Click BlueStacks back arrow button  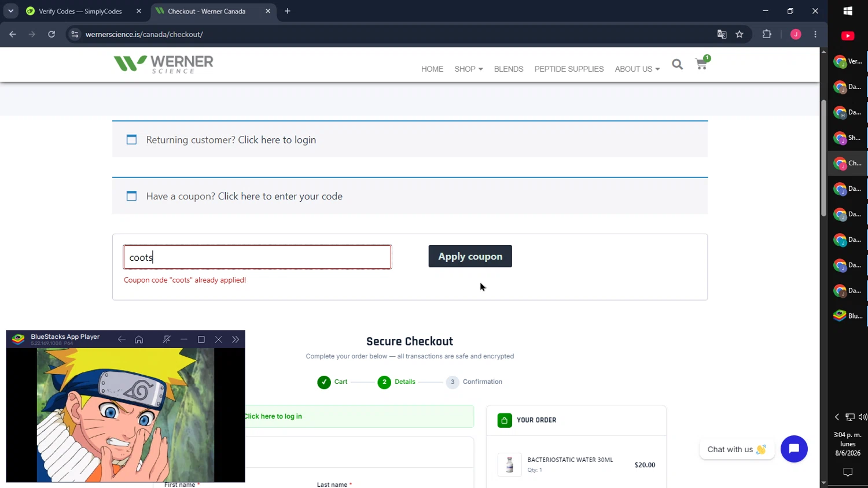pyautogui.click(x=122, y=339)
